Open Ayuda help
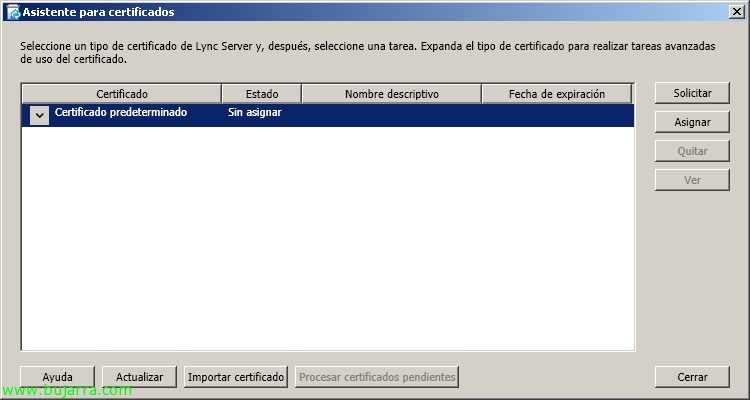The width and height of the screenshot is (750, 400). coord(57,377)
